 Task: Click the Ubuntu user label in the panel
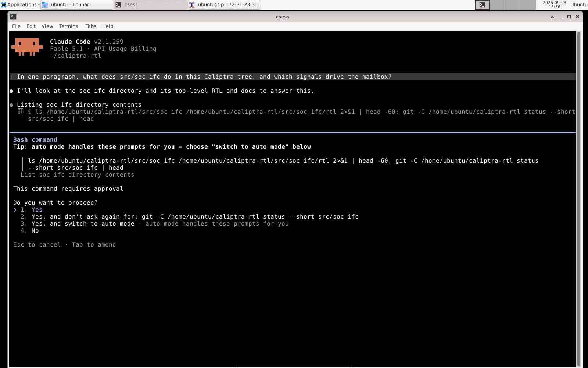point(579,4)
